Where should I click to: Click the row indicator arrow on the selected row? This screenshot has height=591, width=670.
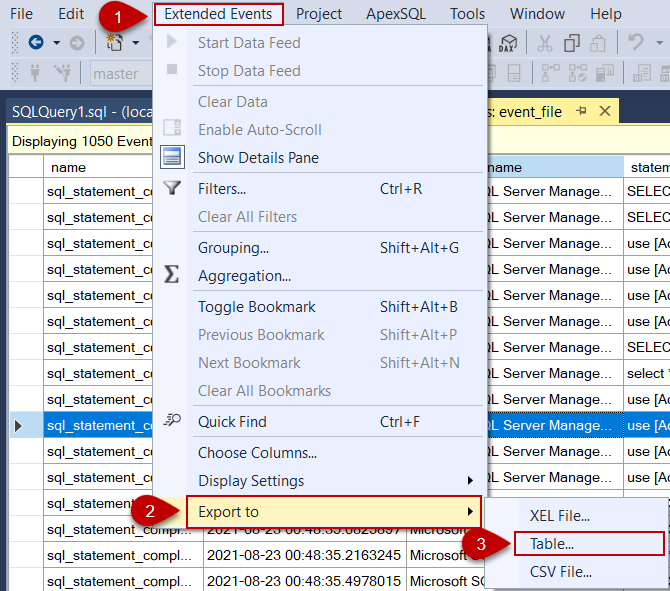[x=18, y=426]
